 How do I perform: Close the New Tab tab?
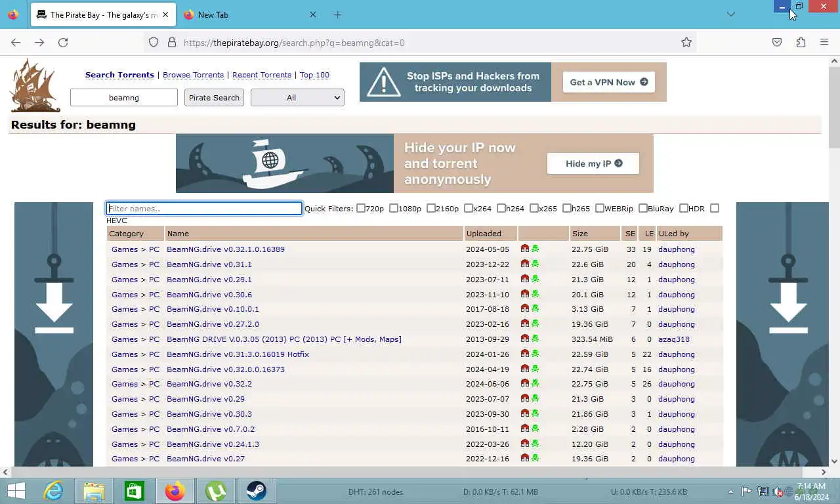tap(312, 14)
